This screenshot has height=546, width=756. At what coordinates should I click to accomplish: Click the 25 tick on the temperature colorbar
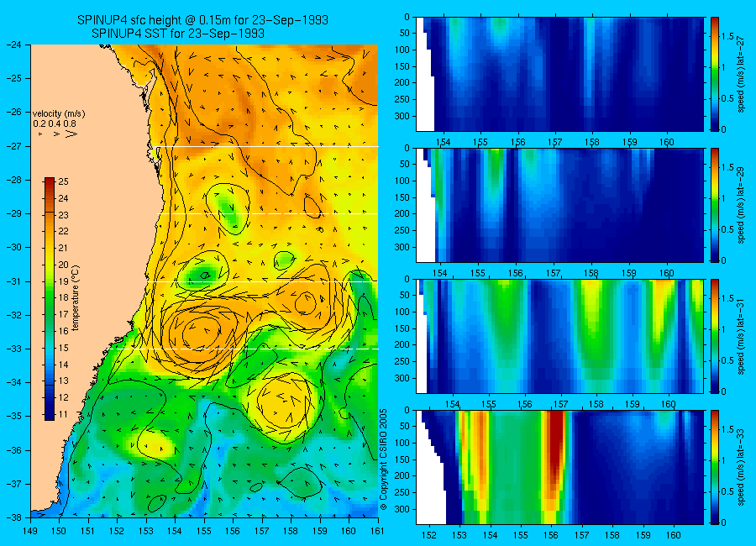click(63, 181)
